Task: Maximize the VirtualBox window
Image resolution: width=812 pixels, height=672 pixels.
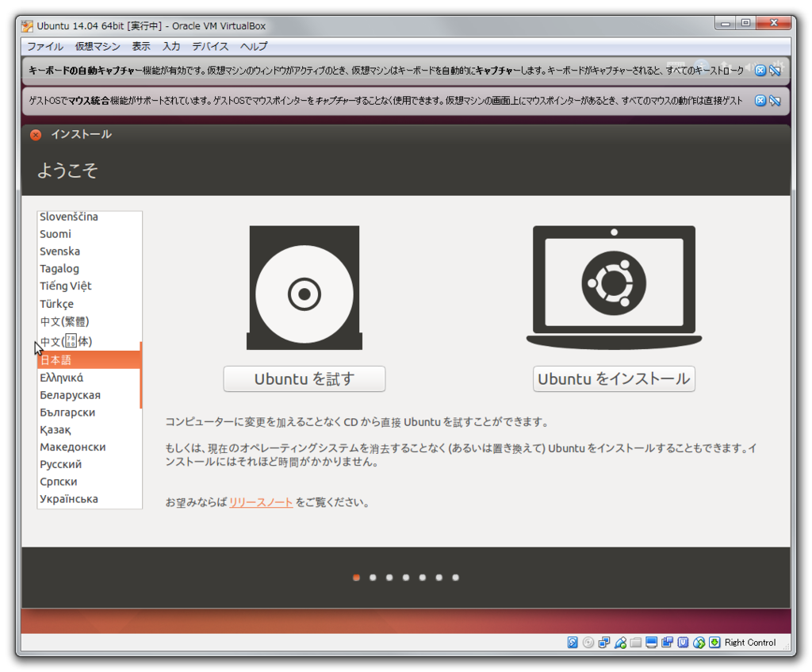Action: (x=745, y=23)
